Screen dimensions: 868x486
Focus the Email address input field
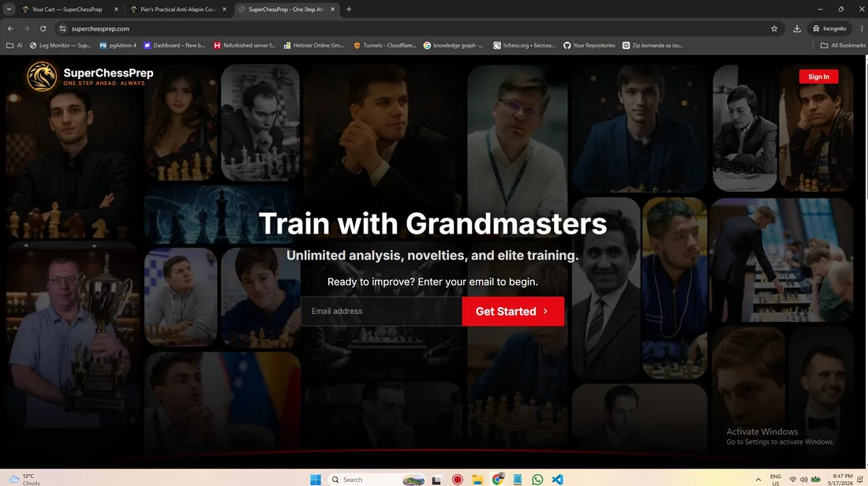(x=381, y=311)
